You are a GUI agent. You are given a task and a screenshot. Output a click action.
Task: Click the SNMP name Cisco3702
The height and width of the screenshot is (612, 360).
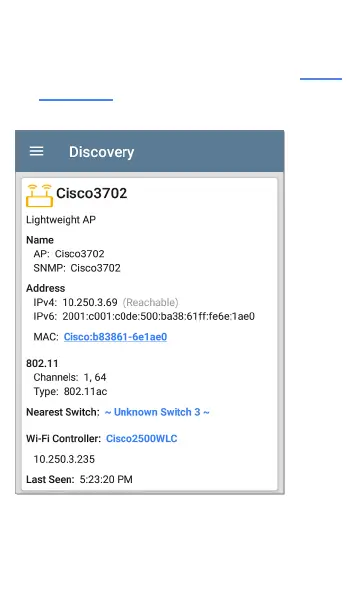(96, 268)
